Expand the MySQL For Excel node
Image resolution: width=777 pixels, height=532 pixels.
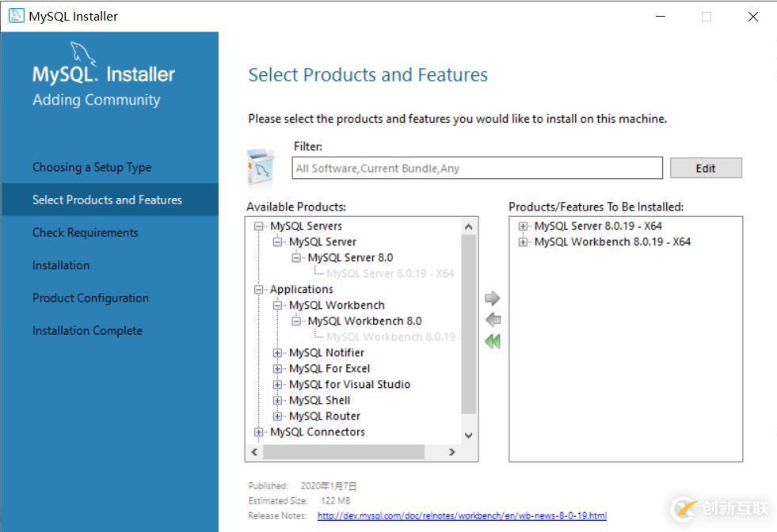pyautogui.click(x=277, y=369)
